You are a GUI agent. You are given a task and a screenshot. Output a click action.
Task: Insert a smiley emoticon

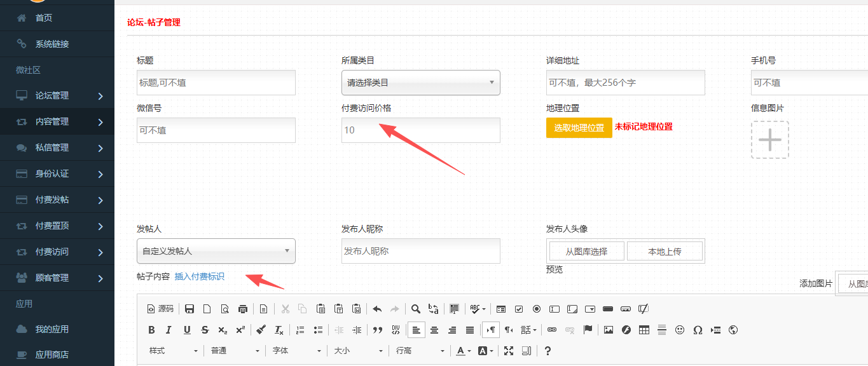point(680,330)
